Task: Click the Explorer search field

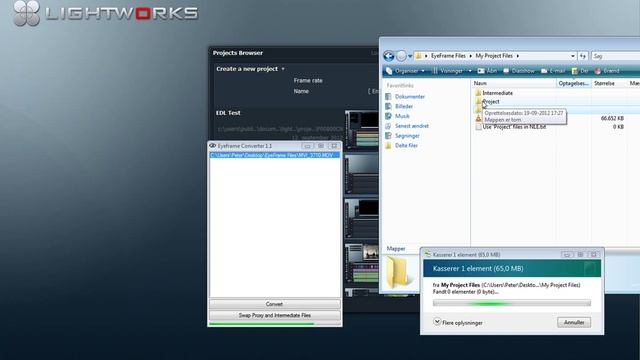Action: tap(616, 56)
